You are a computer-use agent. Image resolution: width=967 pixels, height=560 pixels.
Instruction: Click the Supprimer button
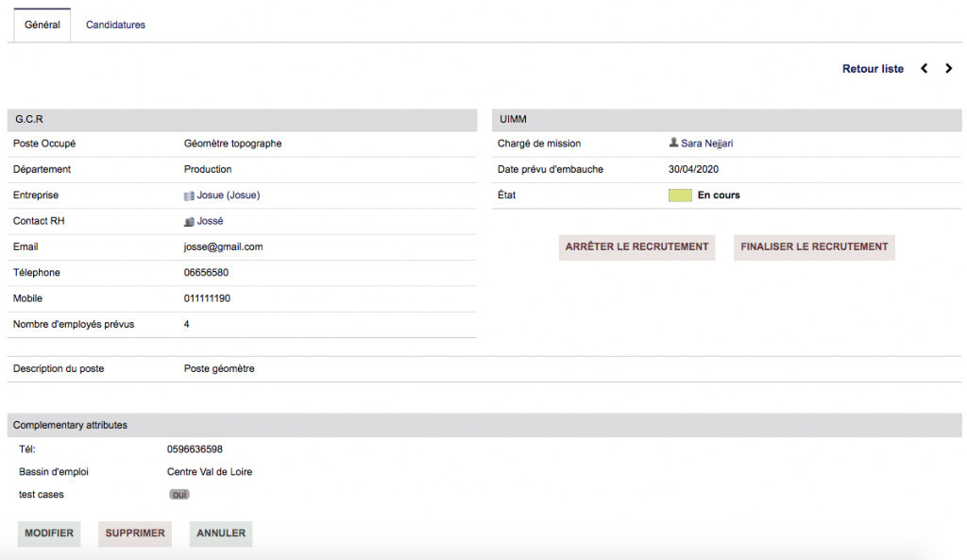pos(135,533)
